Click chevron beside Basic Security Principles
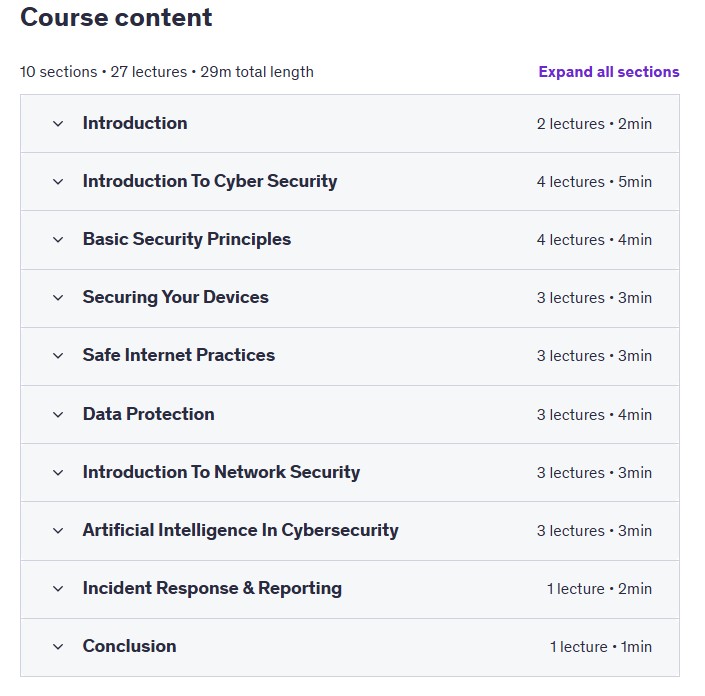The image size is (705, 696). (58, 240)
